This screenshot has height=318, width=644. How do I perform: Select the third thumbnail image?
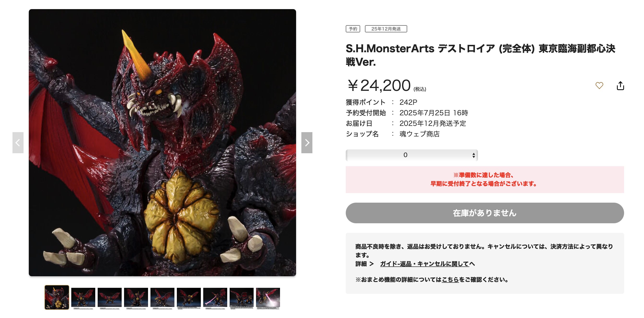pyautogui.click(x=109, y=298)
